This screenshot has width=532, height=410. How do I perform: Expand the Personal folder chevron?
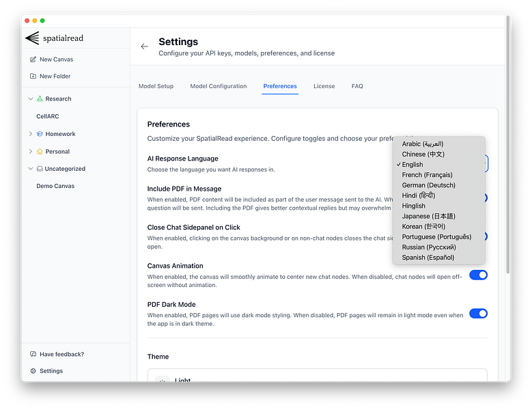pos(31,152)
